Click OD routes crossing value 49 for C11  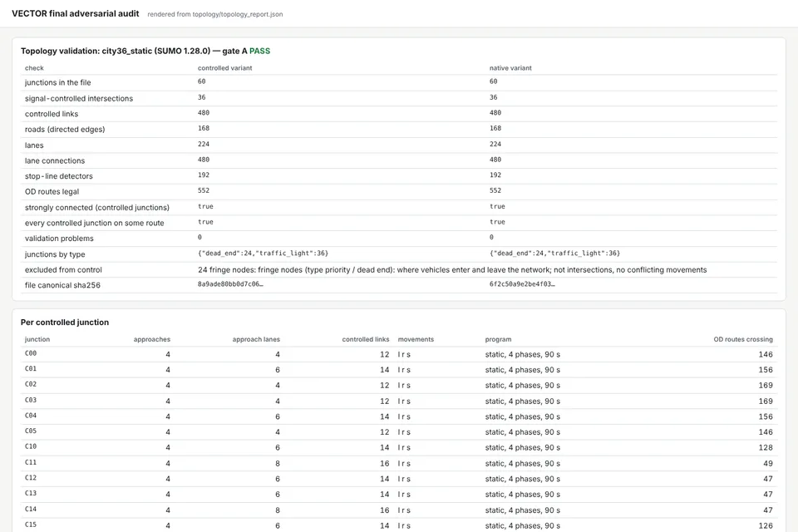coord(768,463)
